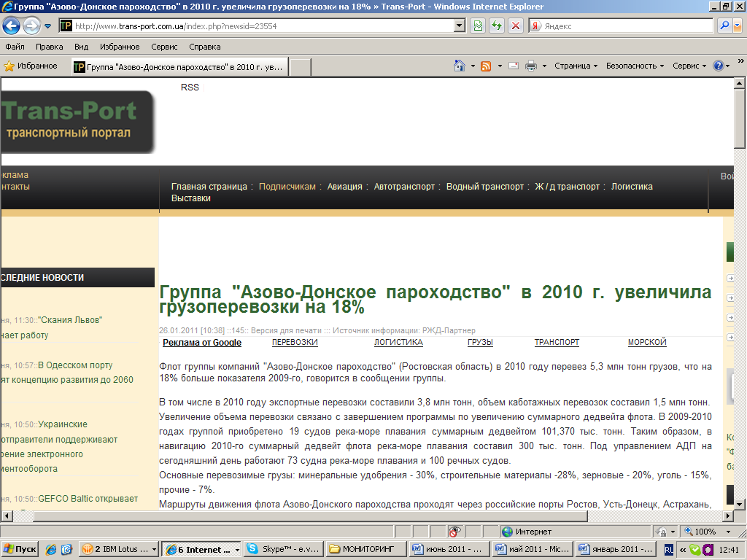
Task: Open the Вид menu
Action: pos(81,47)
